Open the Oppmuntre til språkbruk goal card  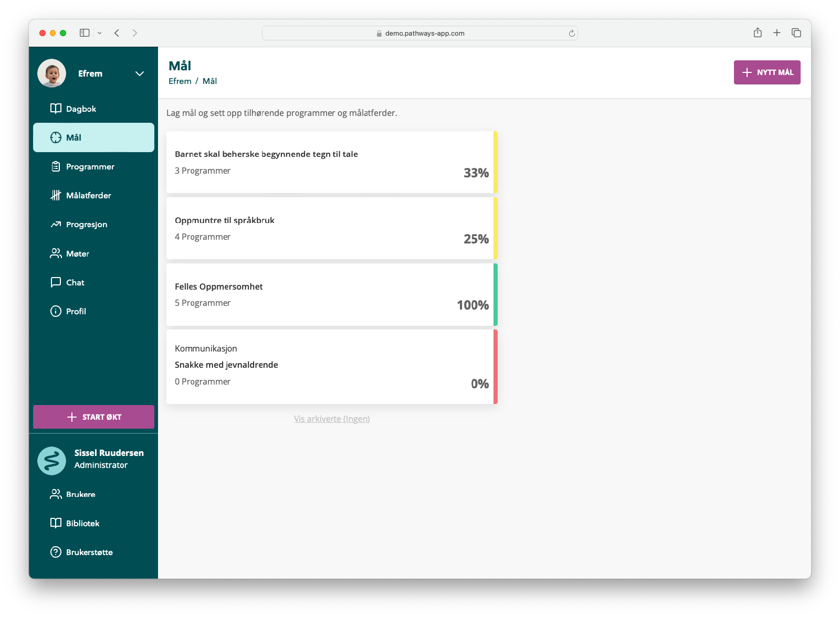[x=332, y=228]
